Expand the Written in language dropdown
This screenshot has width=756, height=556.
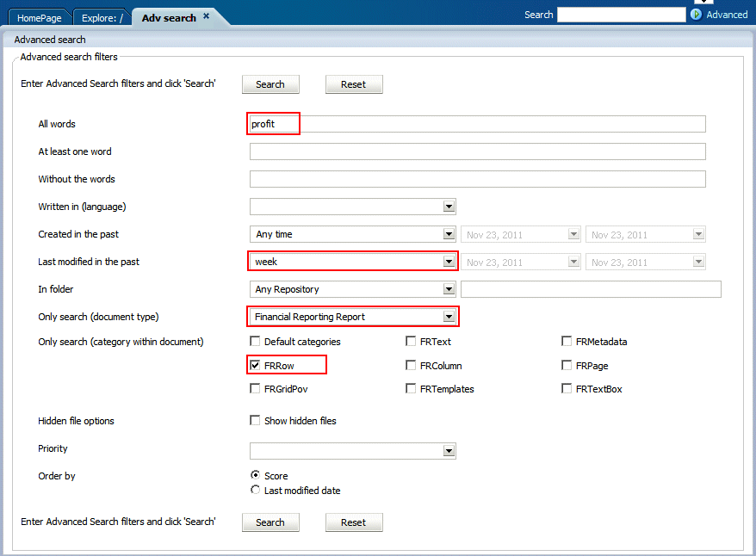point(449,207)
